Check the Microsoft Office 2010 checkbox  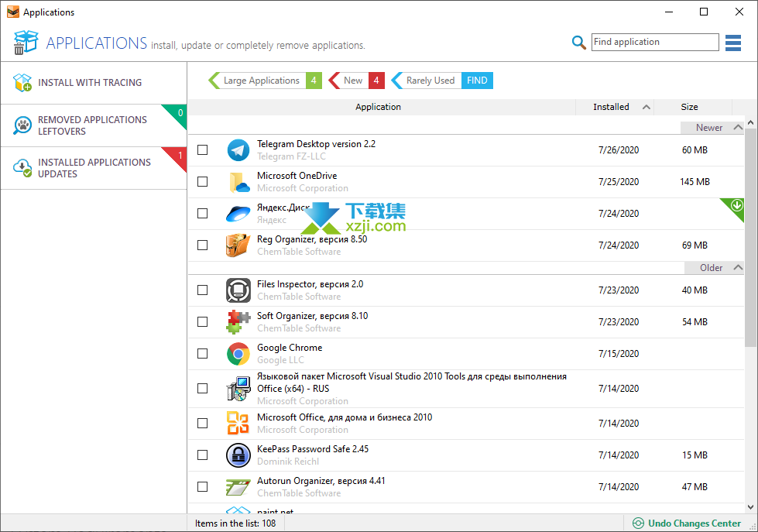click(x=203, y=423)
